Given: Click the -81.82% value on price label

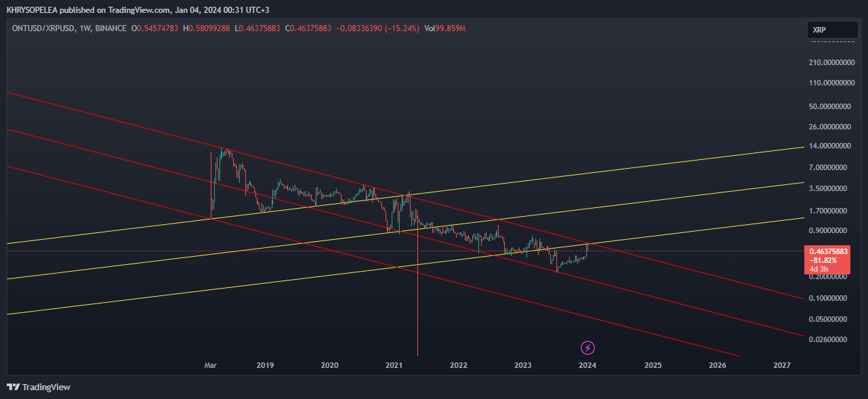Looking at the screenshot, I should pos(823,260).
